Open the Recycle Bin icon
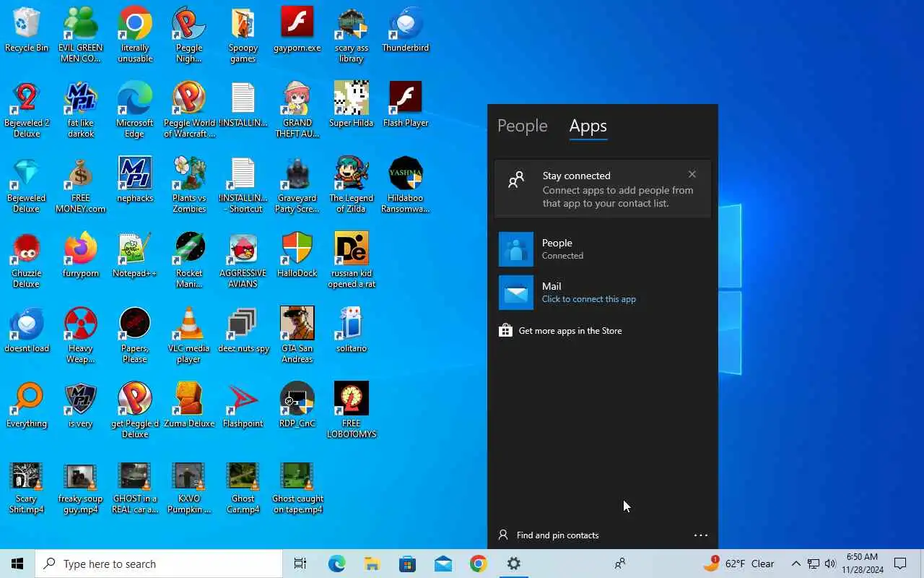The width and height of the screenshot is (924, 578). tap(27, 30)
